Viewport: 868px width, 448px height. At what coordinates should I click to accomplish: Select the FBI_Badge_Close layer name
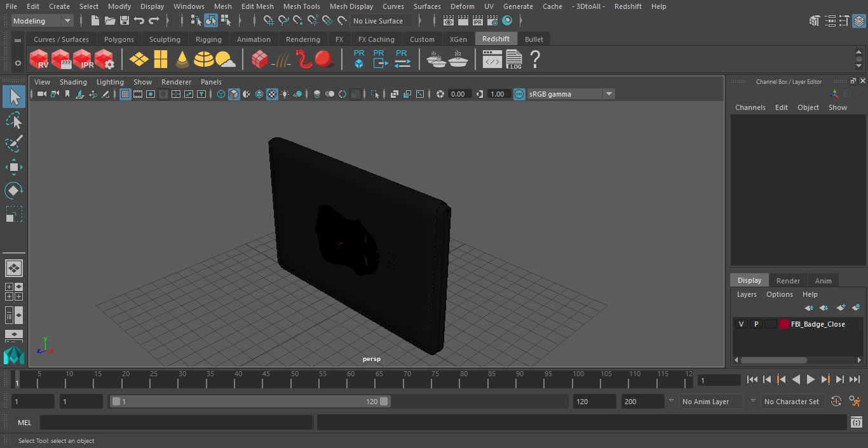[x=818, y=324]
